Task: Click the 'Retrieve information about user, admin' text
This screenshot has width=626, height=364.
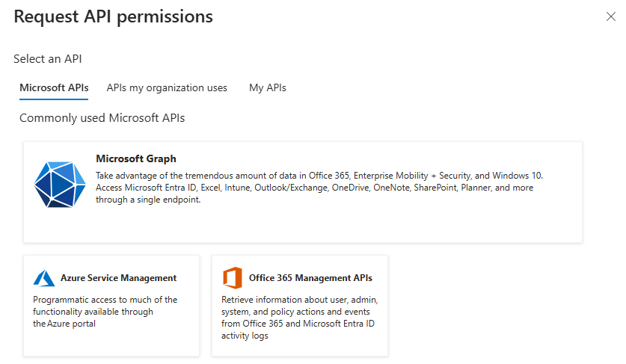Action: pyautogui.click(x=299, y=300)
